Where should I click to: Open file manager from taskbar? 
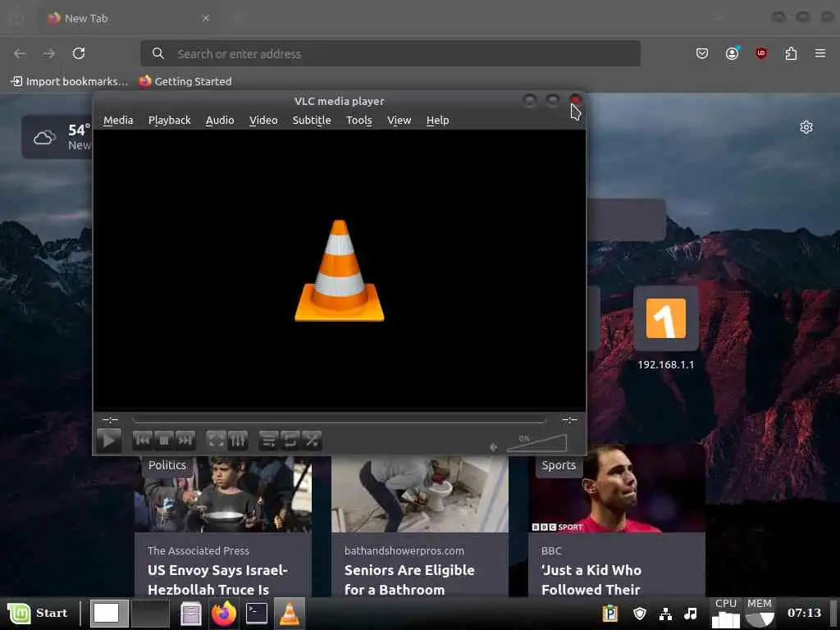(x=190, y=614)
